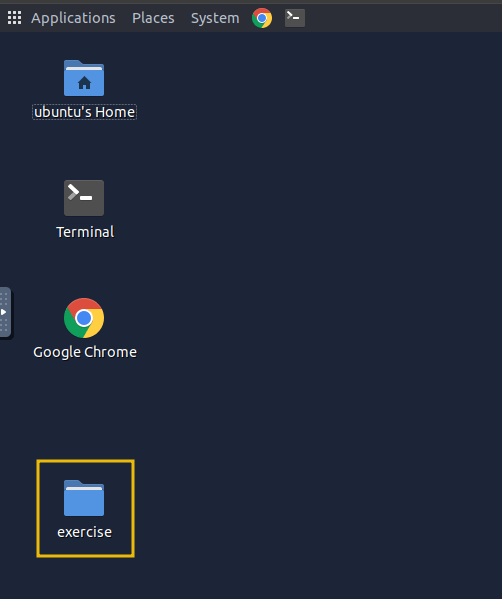Click the lower dotted grip of side handle

point(4,326)
